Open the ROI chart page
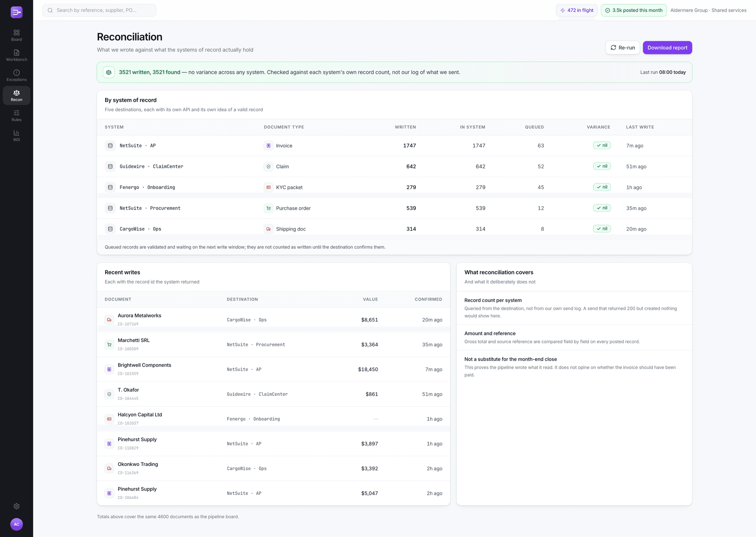The width and height of the screenshot is (756, 537). coord(17,136)
